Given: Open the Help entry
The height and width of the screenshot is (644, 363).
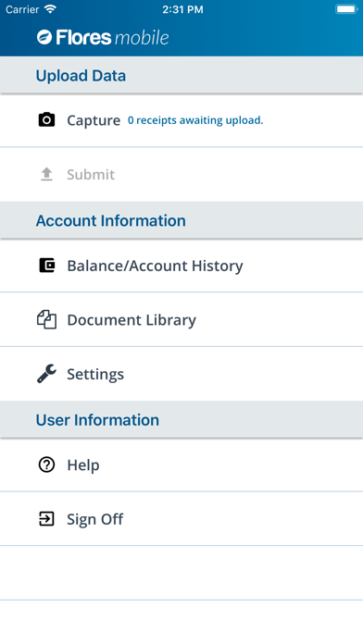Looking at the screenshot, I should pos(181,464).
